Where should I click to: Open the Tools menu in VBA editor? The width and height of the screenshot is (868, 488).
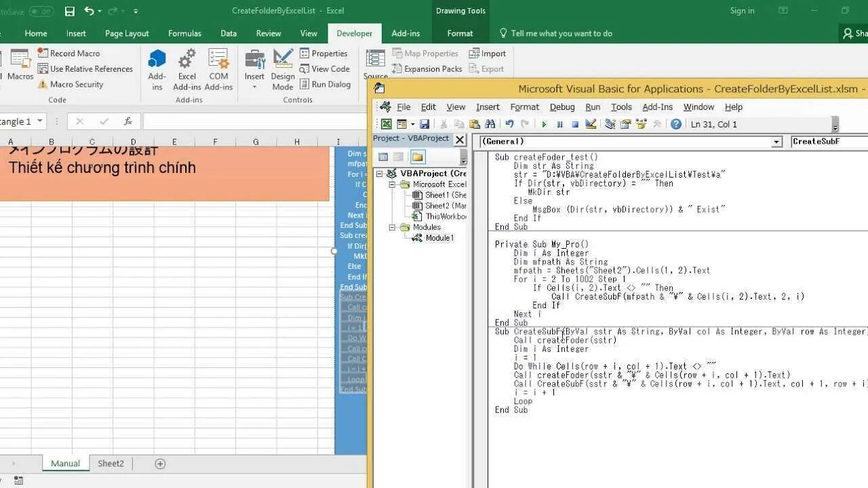point(621,106)
